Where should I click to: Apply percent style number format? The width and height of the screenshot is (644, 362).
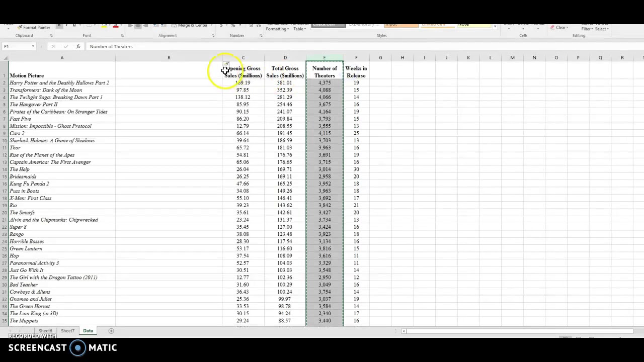click(232, 26)
